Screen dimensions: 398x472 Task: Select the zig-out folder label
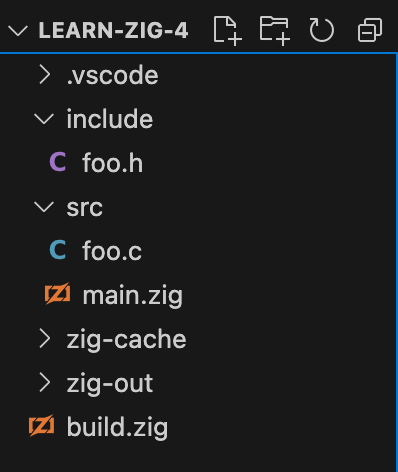pyautogui.click(x=110, y=383)
